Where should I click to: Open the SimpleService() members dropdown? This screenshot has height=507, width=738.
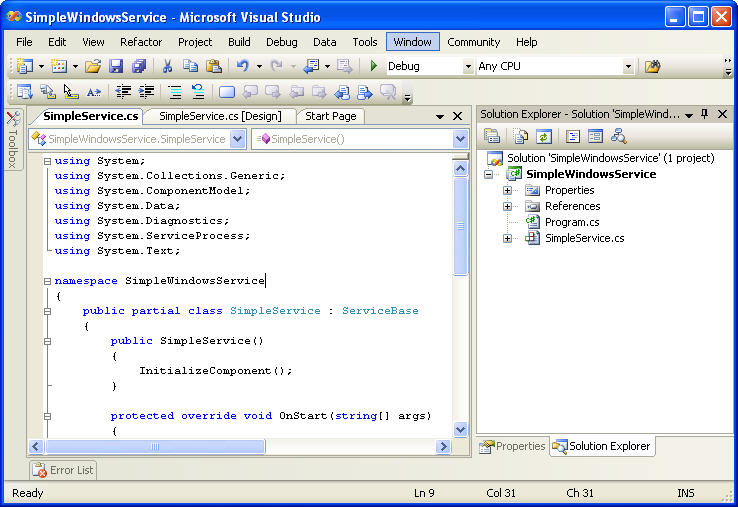[x=460, y=139]
